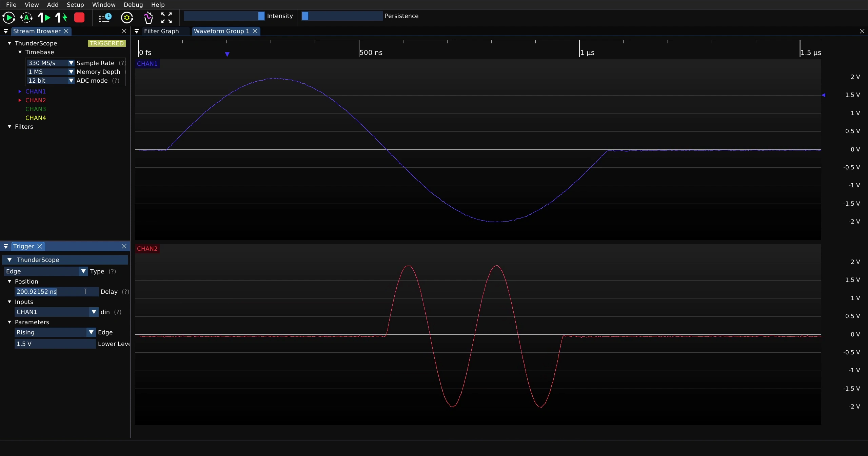Stop acquisition with the red stop button

pyautogui.click(x=79, y=18)
